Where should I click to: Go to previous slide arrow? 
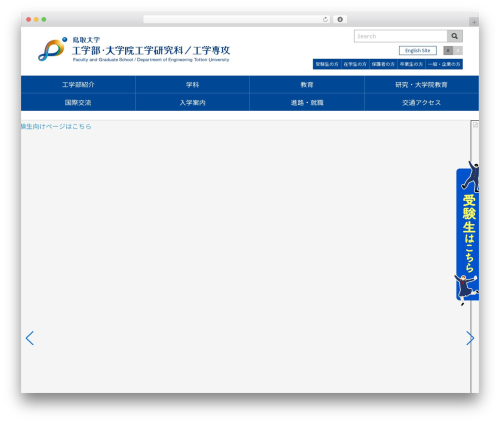(x=30, y=338)
